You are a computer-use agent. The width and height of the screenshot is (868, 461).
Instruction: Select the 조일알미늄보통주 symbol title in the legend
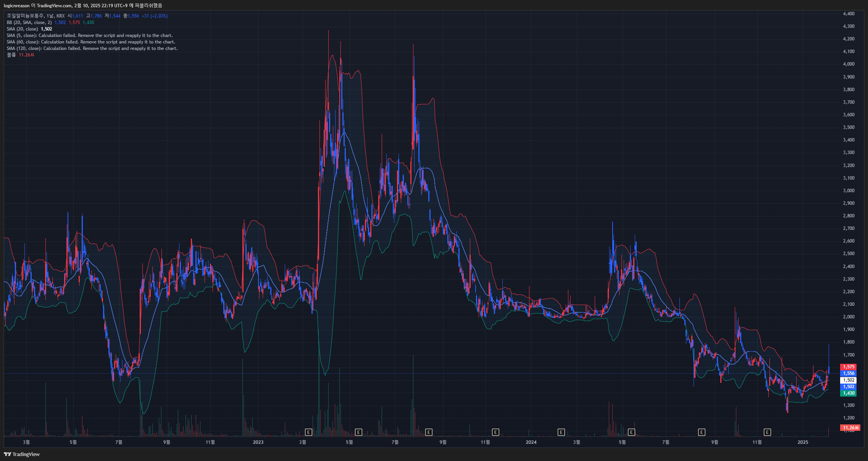tap(25, 16)
